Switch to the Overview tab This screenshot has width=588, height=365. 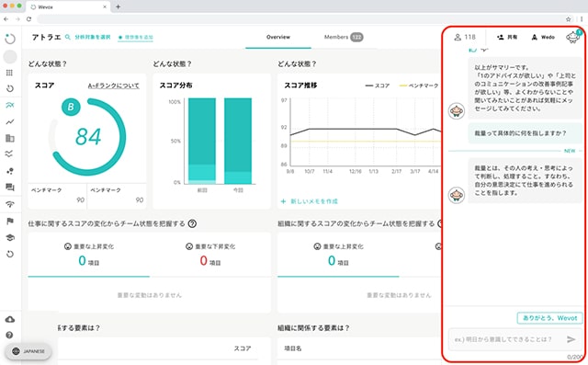point(278,37)
